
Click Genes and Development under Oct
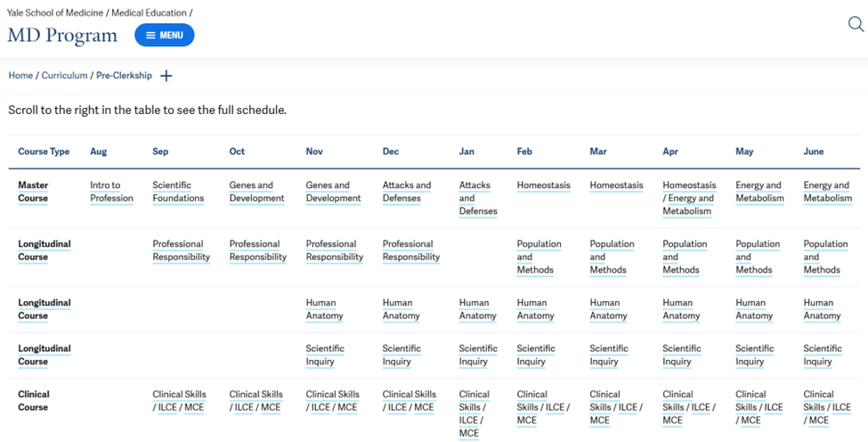[x=257, y=192]
